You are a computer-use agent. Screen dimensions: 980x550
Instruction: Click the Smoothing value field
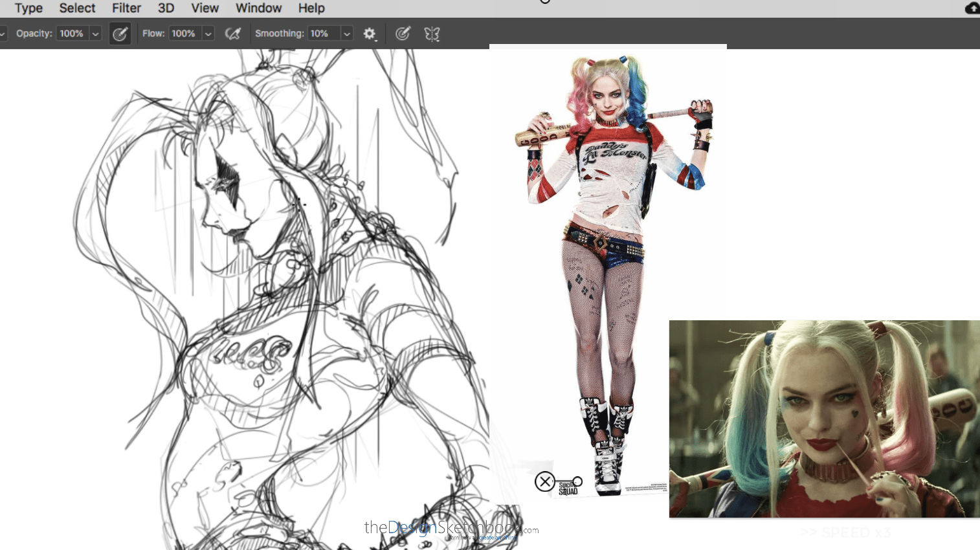tap(324, 34)
